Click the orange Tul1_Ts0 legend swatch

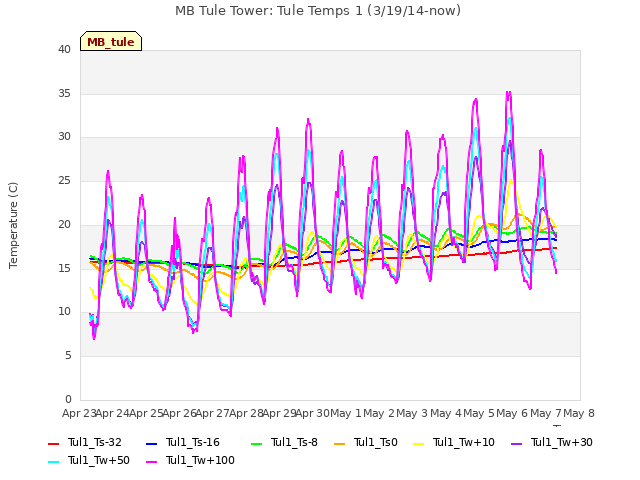(x=340, y=444)
